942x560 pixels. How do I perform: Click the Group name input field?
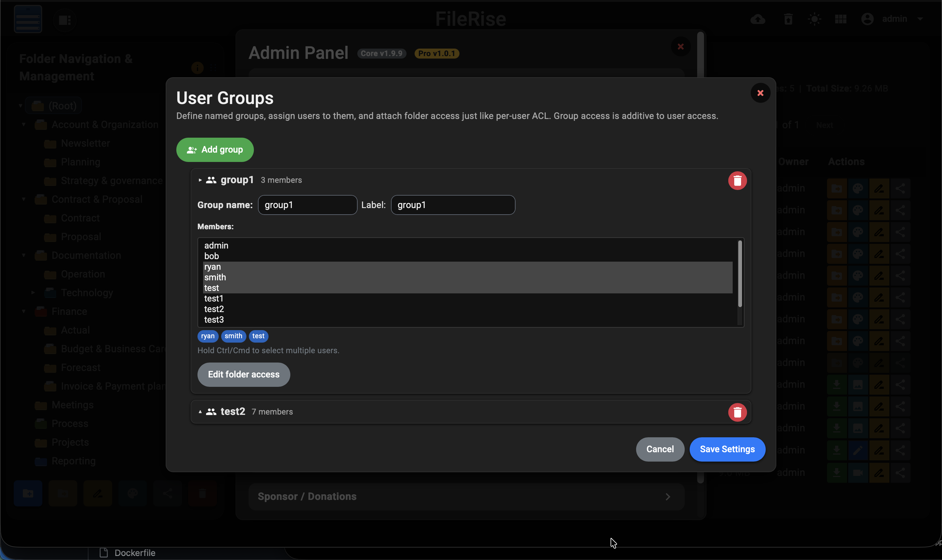pos(307,205)
